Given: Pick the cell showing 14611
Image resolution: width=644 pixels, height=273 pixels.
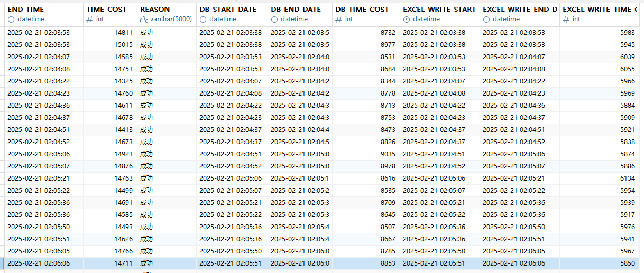Looking at the screenshot, I should pyautogui.click(x=111, y=106).
